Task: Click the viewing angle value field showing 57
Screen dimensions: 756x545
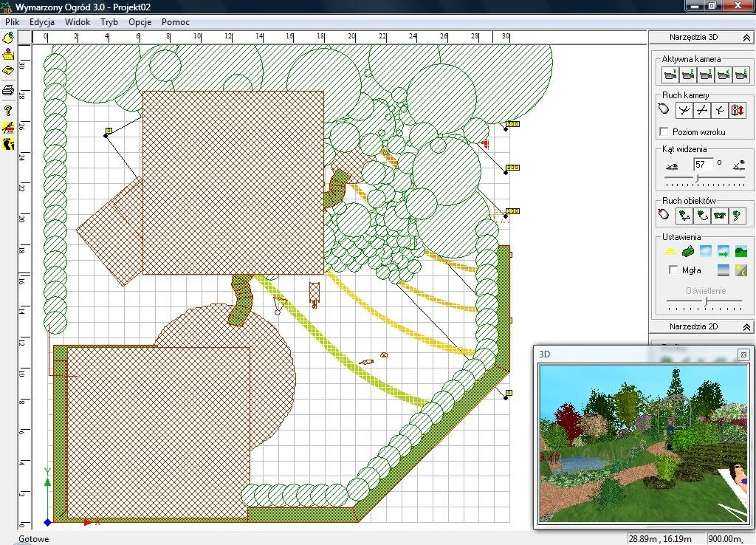Action: tap(703, 164)
